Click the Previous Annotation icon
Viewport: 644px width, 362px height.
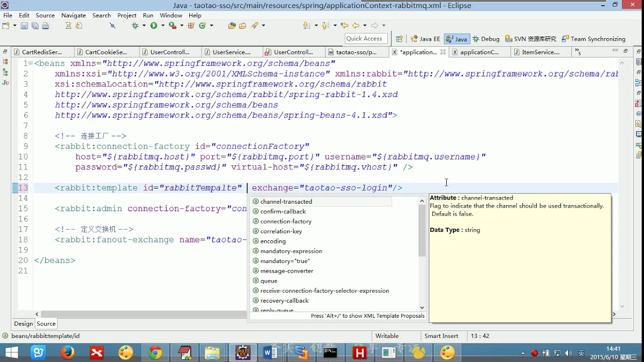click(325, 26)
